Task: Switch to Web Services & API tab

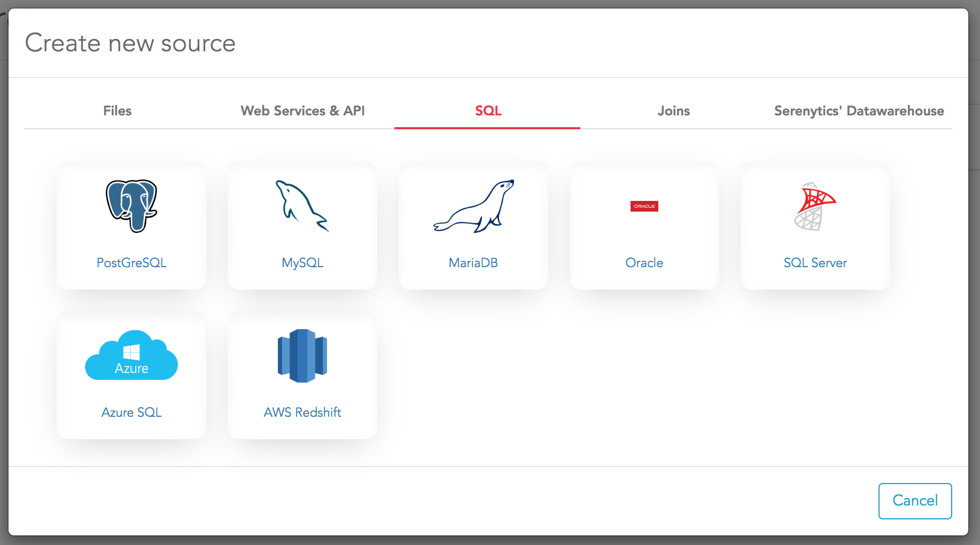Action: click(302, 111)
